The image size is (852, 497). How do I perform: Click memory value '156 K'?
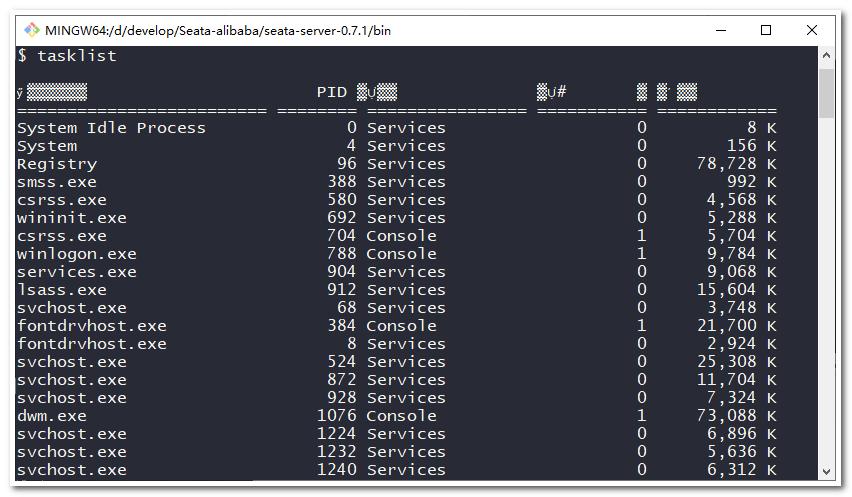click(x=752, y=146)
